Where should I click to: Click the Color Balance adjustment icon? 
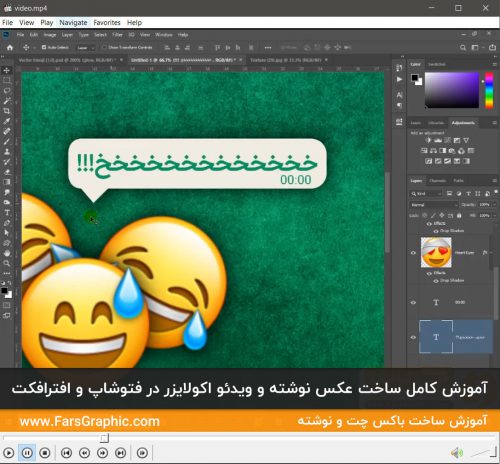click(433, 151)
